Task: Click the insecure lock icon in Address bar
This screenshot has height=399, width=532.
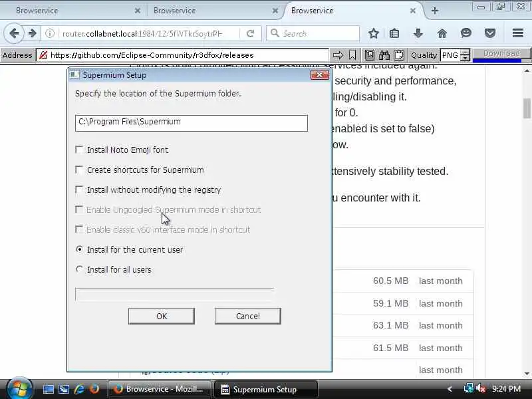Action: click(x=43, y=55)
